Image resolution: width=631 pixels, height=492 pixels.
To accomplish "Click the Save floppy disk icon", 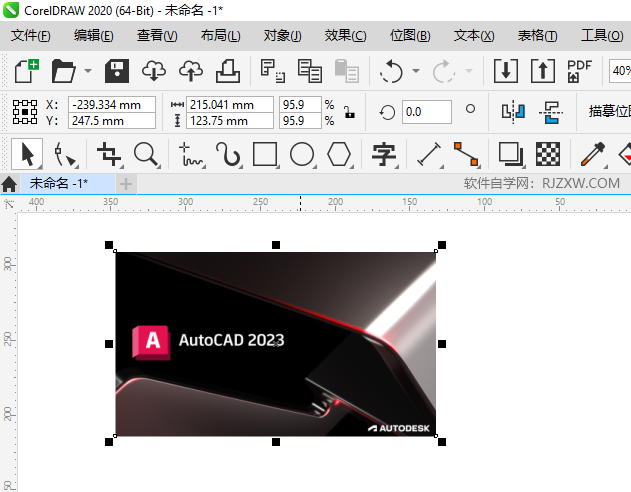I will (x=117, y=71).
